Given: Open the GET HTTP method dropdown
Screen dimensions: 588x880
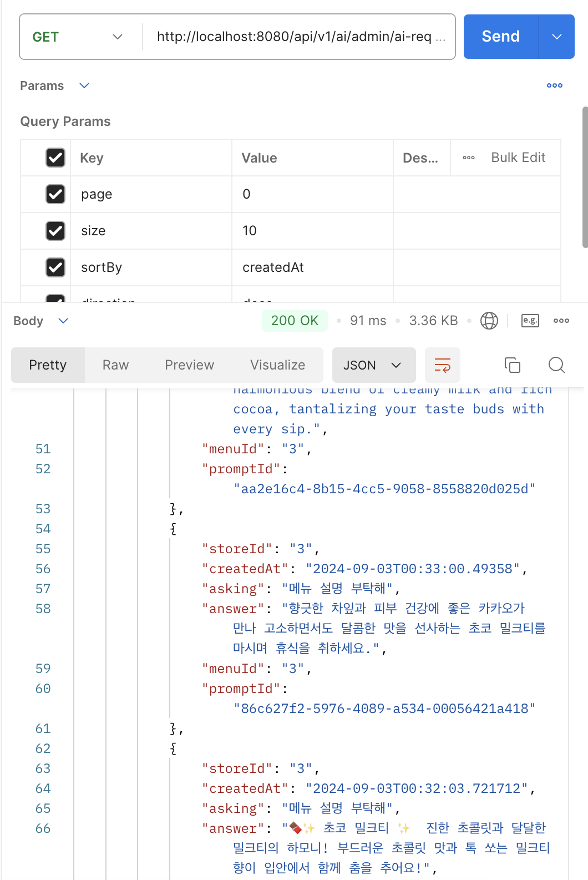Looking at the screenshot, I should (x=78, y=37).
